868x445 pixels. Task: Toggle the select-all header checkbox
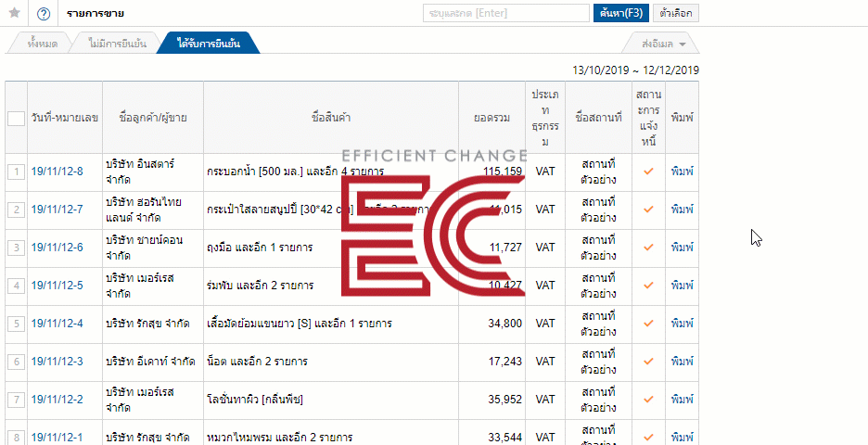(16, 118)
